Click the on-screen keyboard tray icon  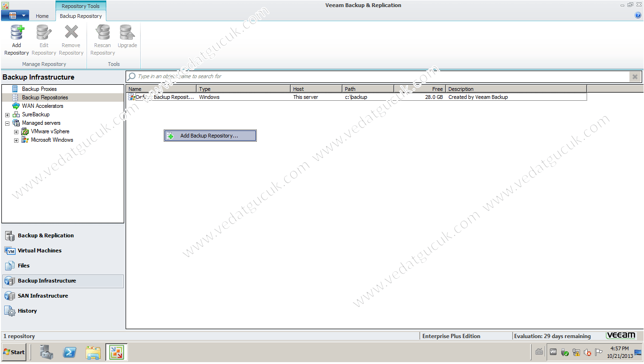539,352
